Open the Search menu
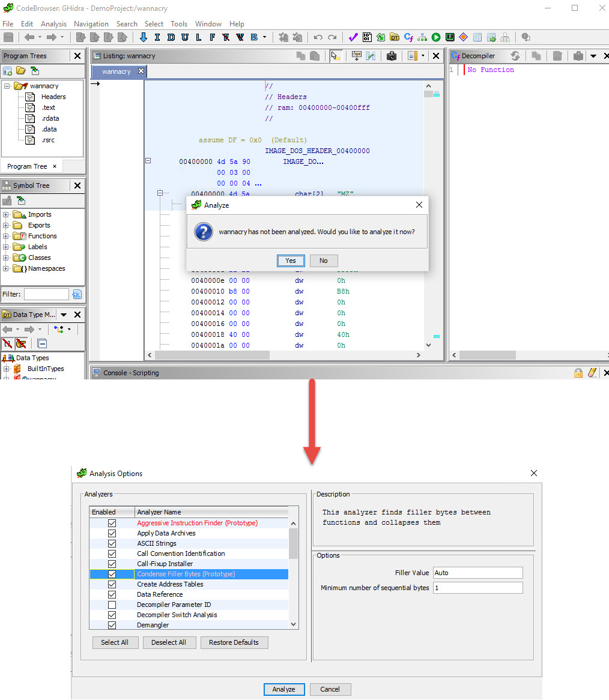The height and width of the screenshot is (700, 609). [127, 23]
